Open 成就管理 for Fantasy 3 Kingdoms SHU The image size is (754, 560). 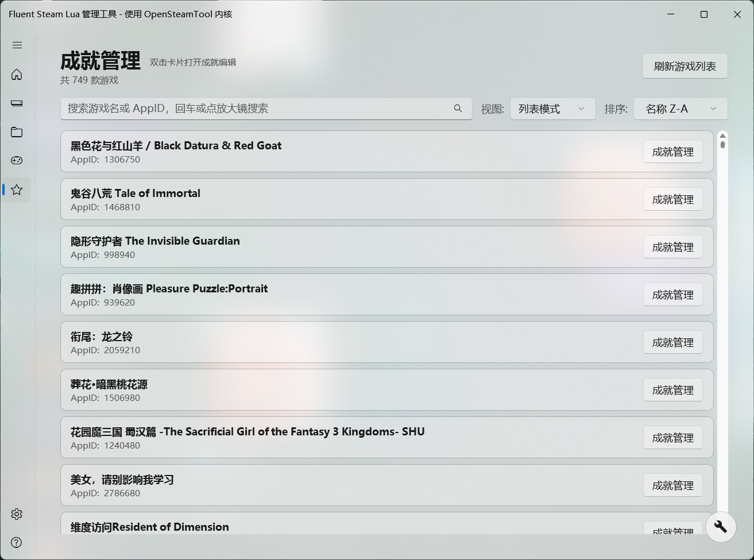click(672, 438)
